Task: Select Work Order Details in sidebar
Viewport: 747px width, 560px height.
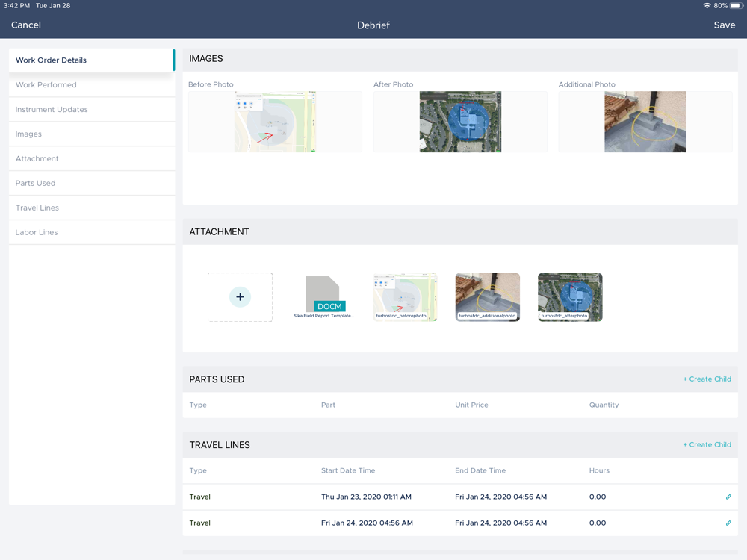Action: 91,60
